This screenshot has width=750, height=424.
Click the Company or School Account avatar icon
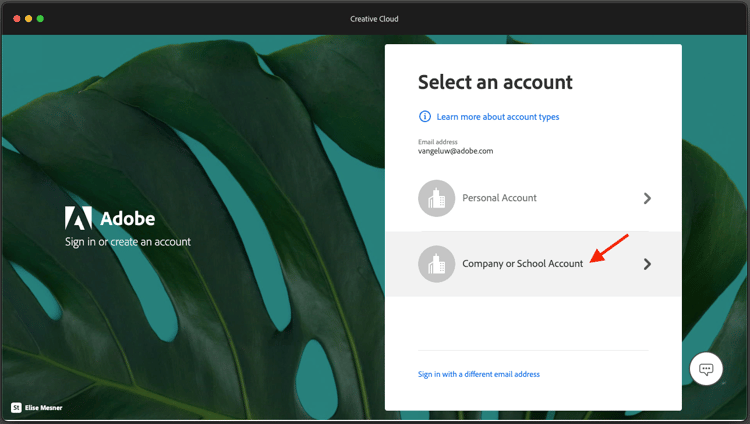point(436,264)
